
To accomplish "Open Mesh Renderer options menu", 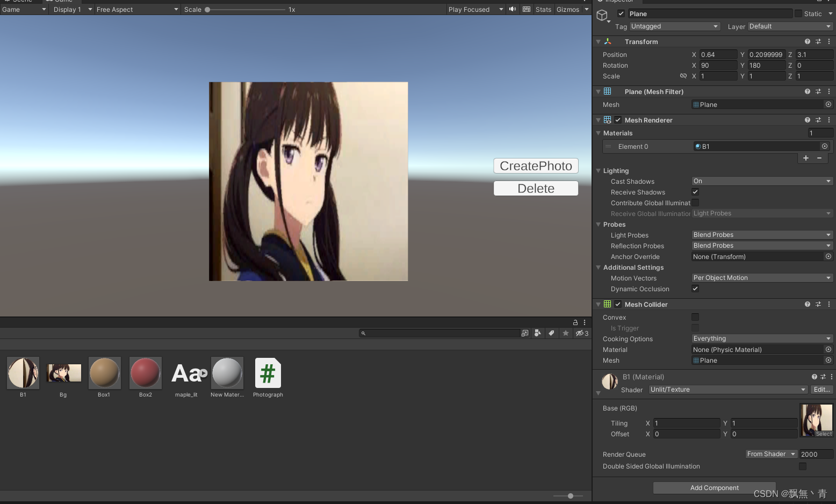I will 829,120.
